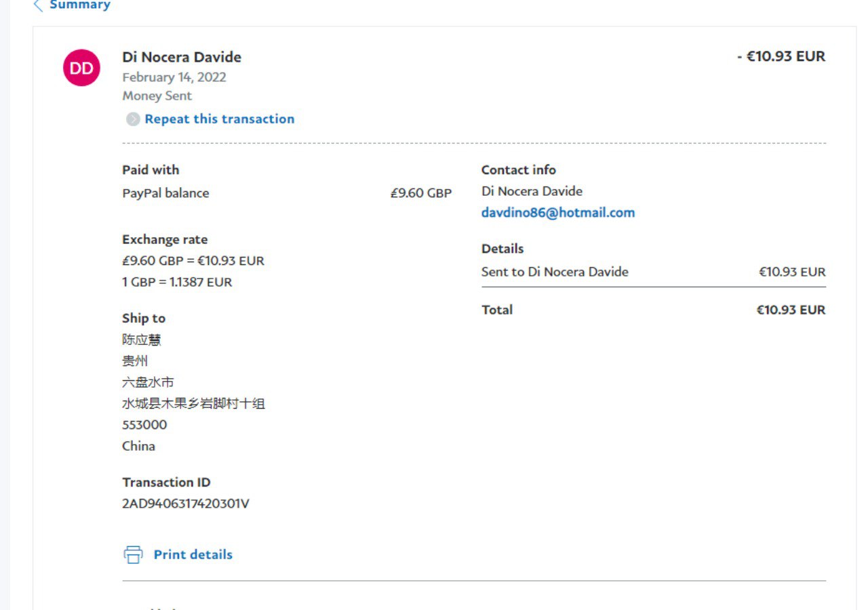Click the £9.60 GBP paid amount
Image resolution: width=868 pixels, height=610 pixels.
click(x=420, y=193)
